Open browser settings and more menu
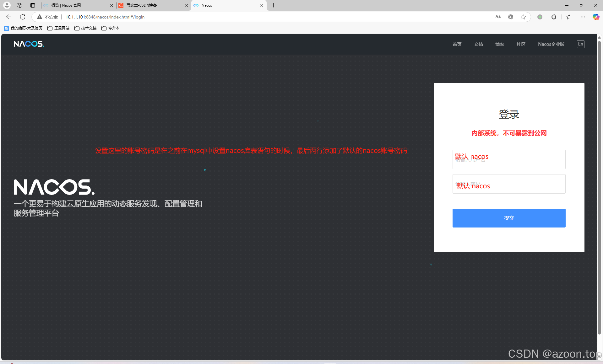 tap(583, 17)
